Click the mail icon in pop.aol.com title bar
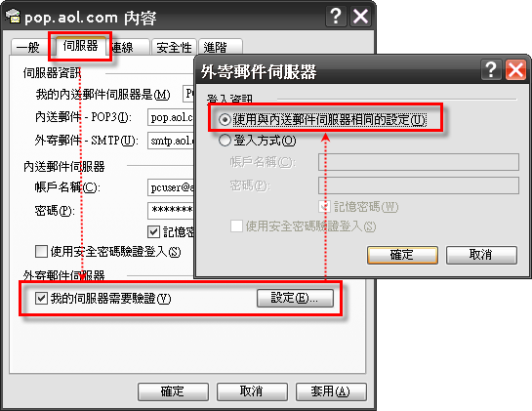Screen dimensions: 532x411 point(13,16)
